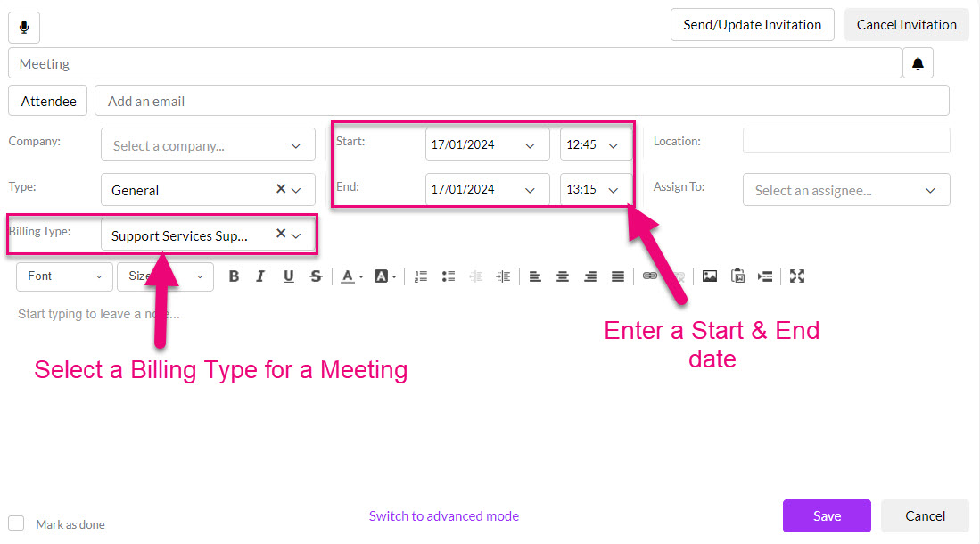Center align the note text
Viewport: 980px width, 544px height.
[563, 276]
